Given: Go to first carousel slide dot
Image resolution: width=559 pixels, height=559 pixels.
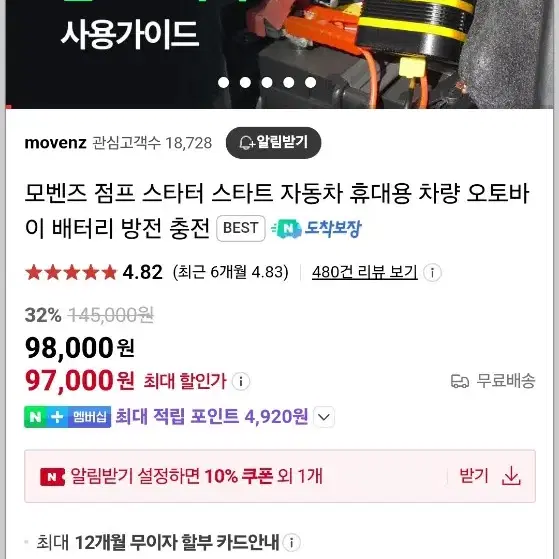Looking at the screenshot, I should coord(224,82).
